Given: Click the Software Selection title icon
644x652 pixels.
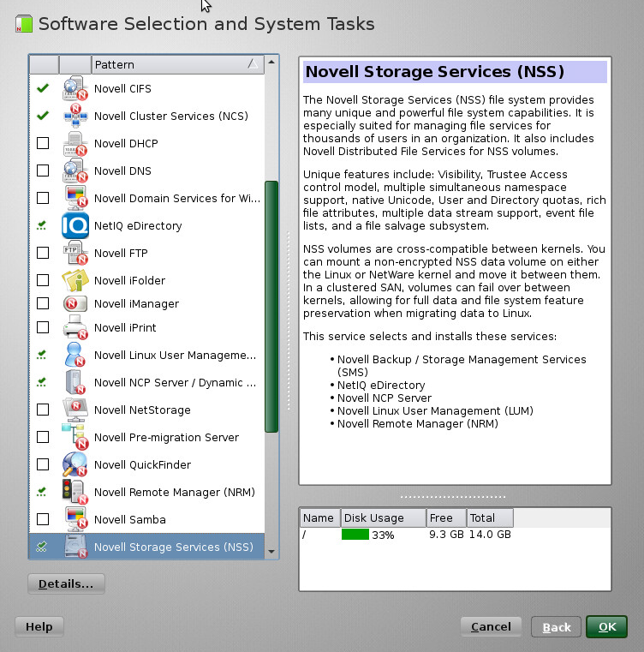Looking at the screenshot, I should pyautogui.click(x=24, y=24).
